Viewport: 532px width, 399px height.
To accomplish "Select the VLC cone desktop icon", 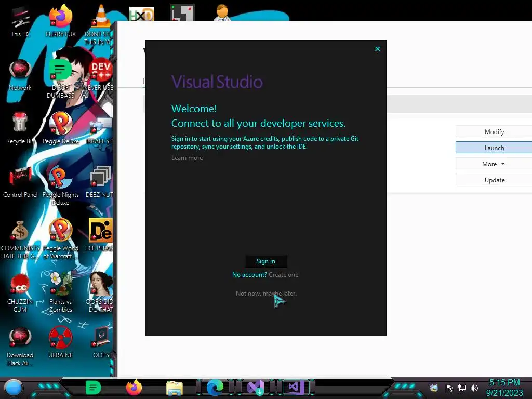I will coord(100,24).
